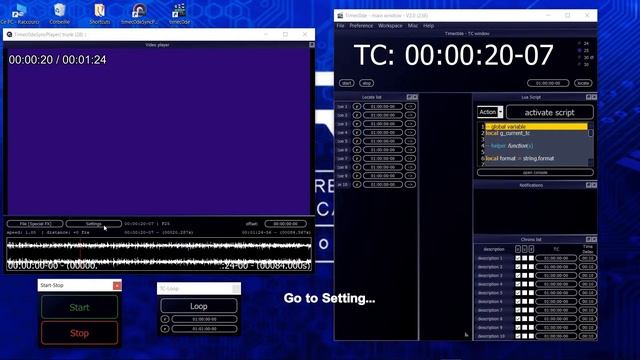Jump to Loc 10 using its arrow button

click(x=410, y=184)
